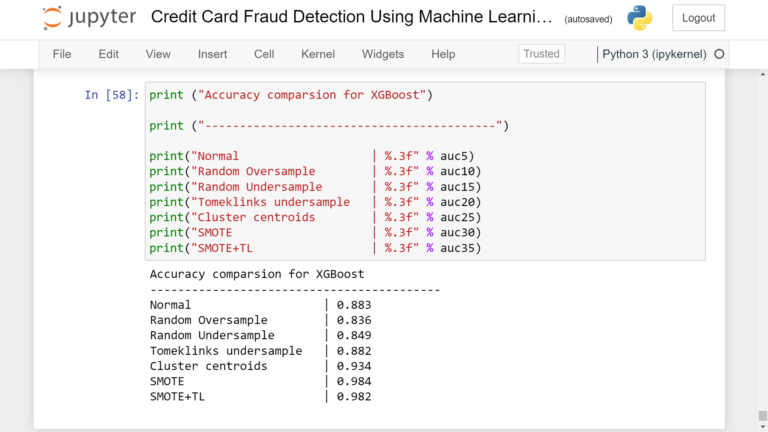Click the output value 0.984
The height and width of the screenshot is (432, 768).
pyautogui.click(x=354, y=382)
